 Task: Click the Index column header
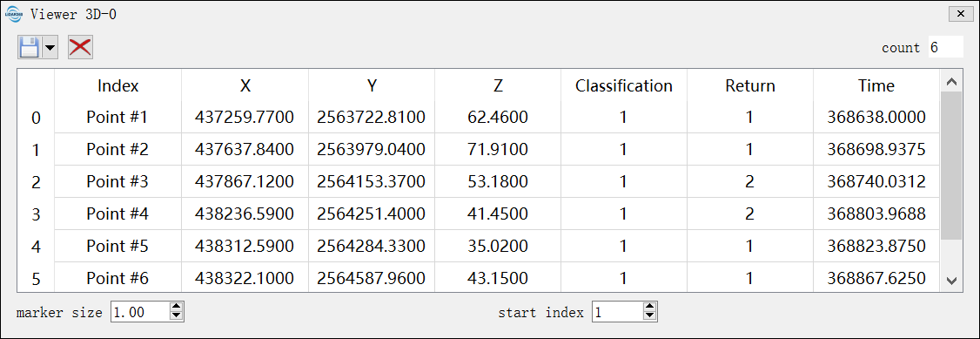point(118,85)
